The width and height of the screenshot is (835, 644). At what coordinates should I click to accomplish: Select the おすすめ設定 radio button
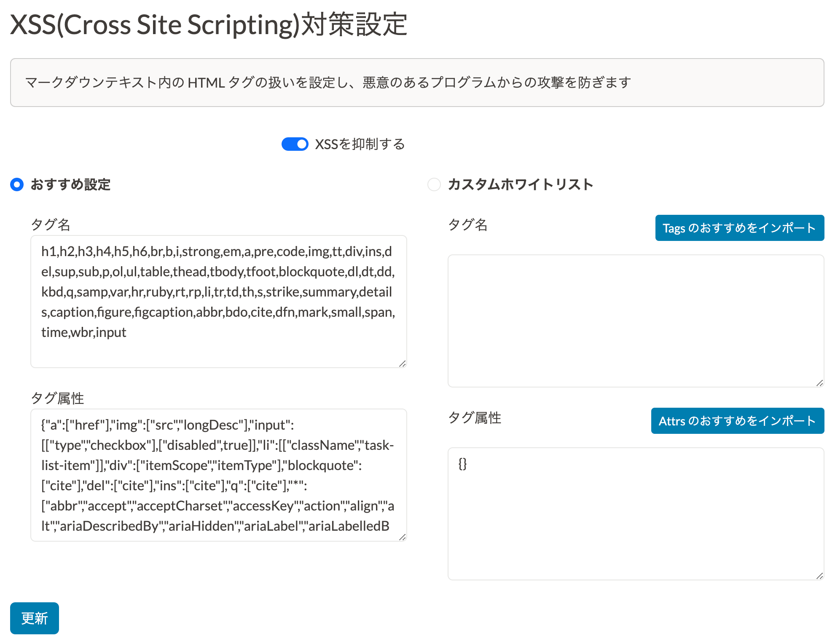coord(17,184)
